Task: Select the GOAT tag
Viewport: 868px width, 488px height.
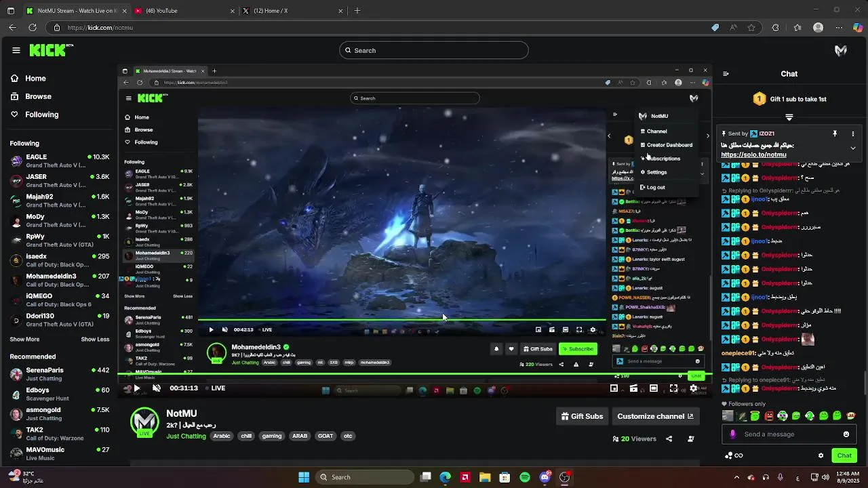Action: 325,436
